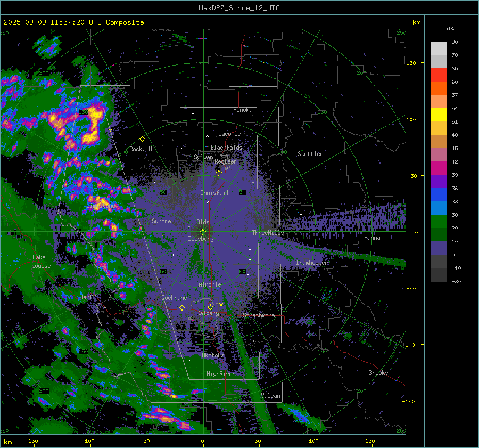Click the Cochrane label
This screenshot has height=448, width=479.
click(174, 298)
